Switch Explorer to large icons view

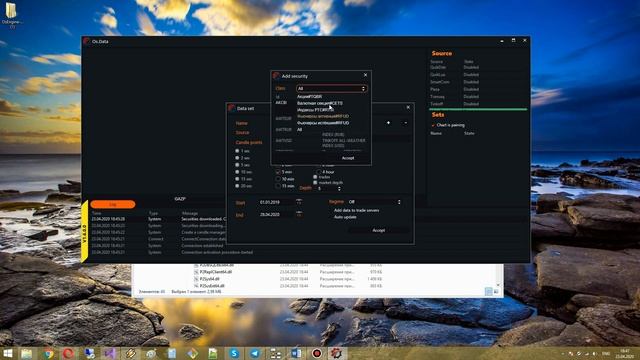(x=496, y=291)
